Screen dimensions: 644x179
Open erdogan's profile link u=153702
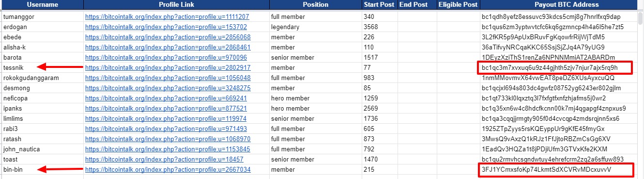[x=166, y=27]
